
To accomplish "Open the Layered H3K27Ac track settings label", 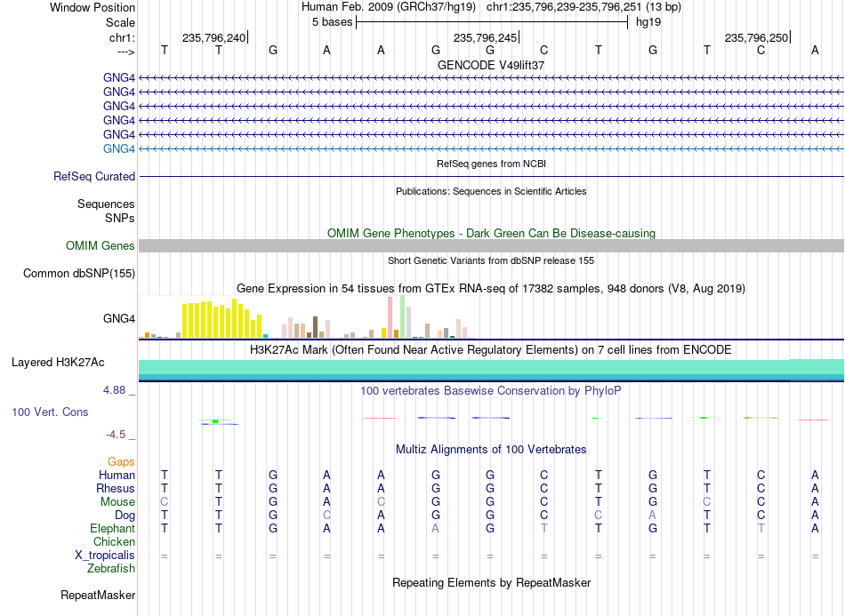I will tap(58, 363).
